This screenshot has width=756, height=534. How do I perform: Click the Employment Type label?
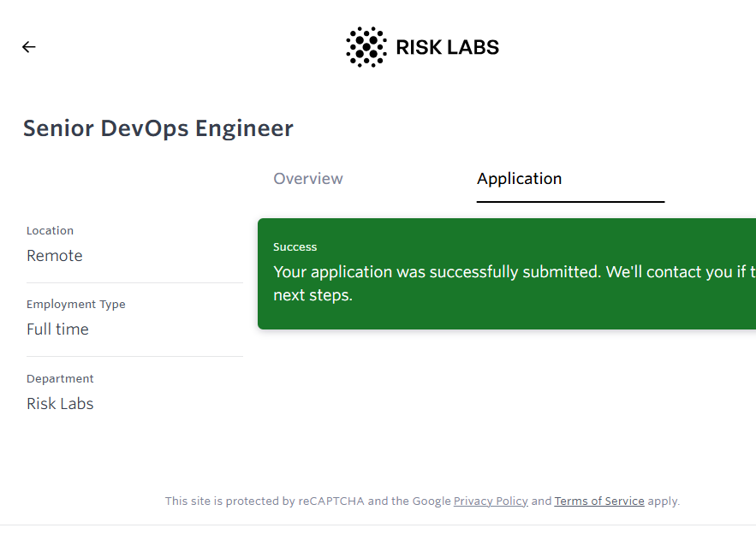76,305
